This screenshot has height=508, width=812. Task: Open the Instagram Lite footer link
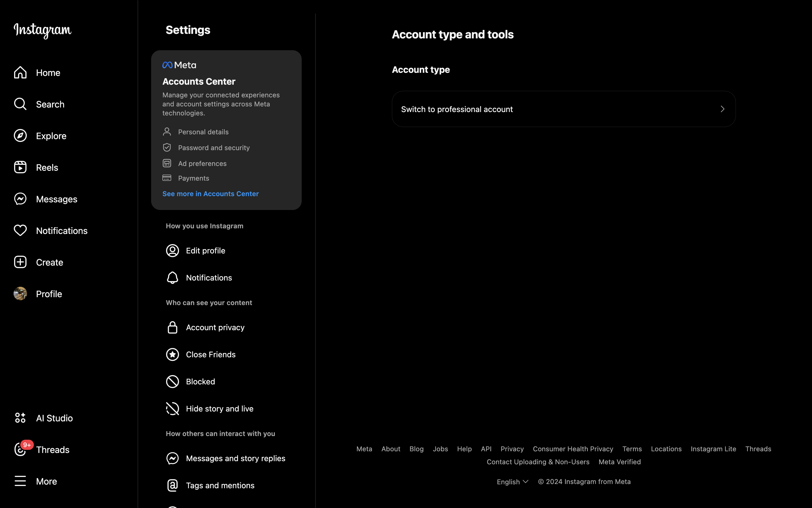[x=713, y=449]
